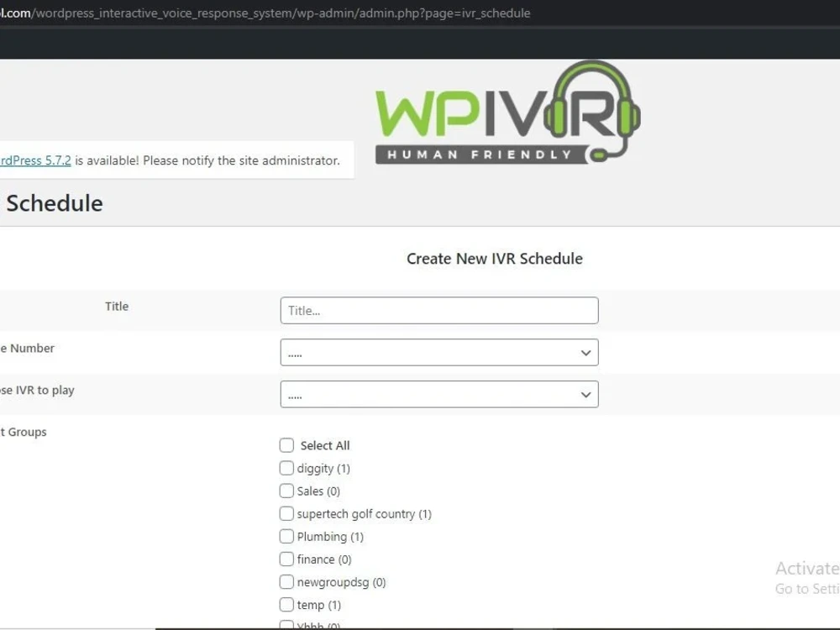Follow the WordPress 5.7.2 update link
This screenshot has width=840, height=630.
[x=35, y=160]
